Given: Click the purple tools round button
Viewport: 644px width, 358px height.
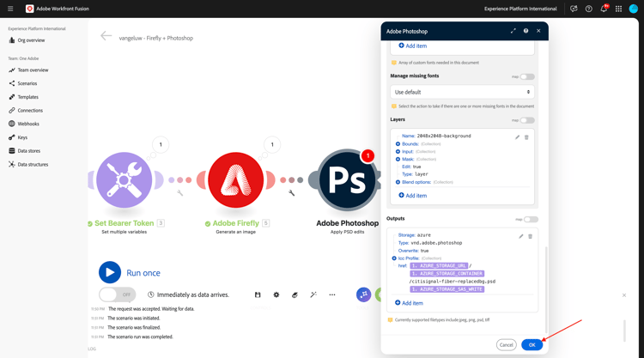Looking at the screenshot, I should (363, 294).
